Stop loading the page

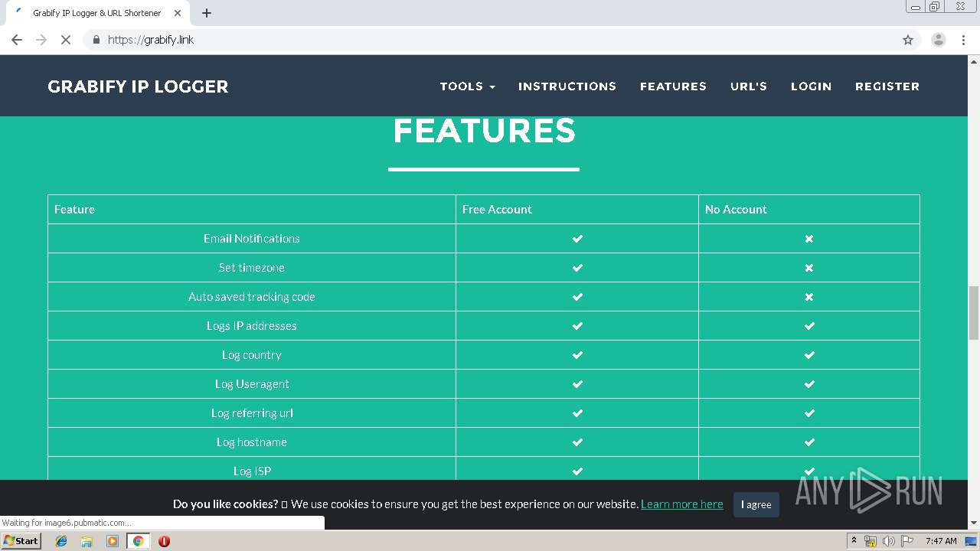tap(66, 40)
